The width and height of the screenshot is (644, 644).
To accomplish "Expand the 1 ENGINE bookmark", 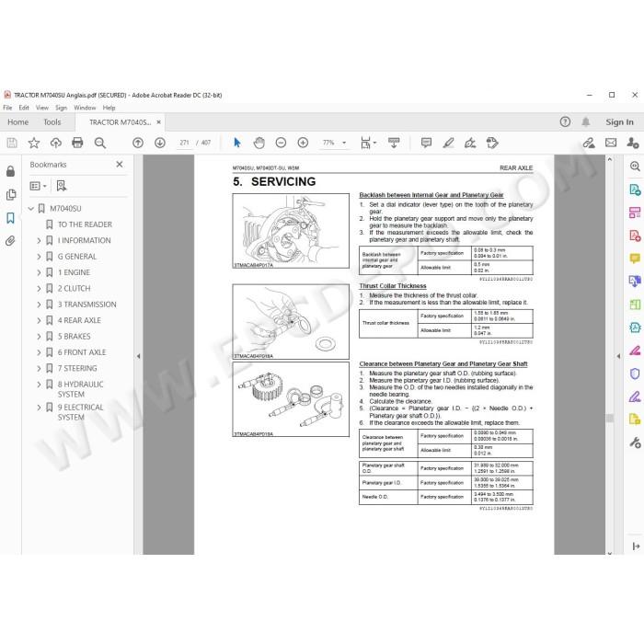I will 39,272.
